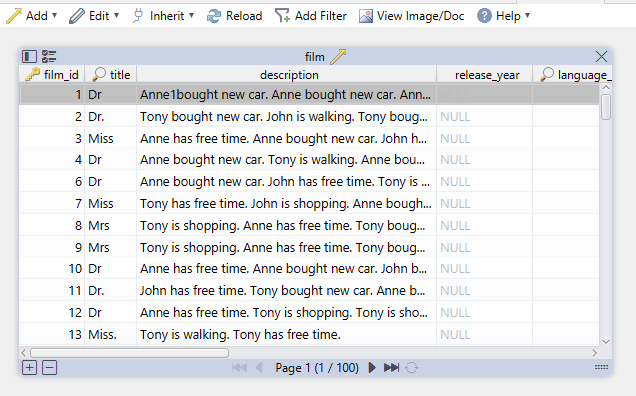The image size is (636, 396).
Task: Click the description column header
Action: click(x=287, y=75)
